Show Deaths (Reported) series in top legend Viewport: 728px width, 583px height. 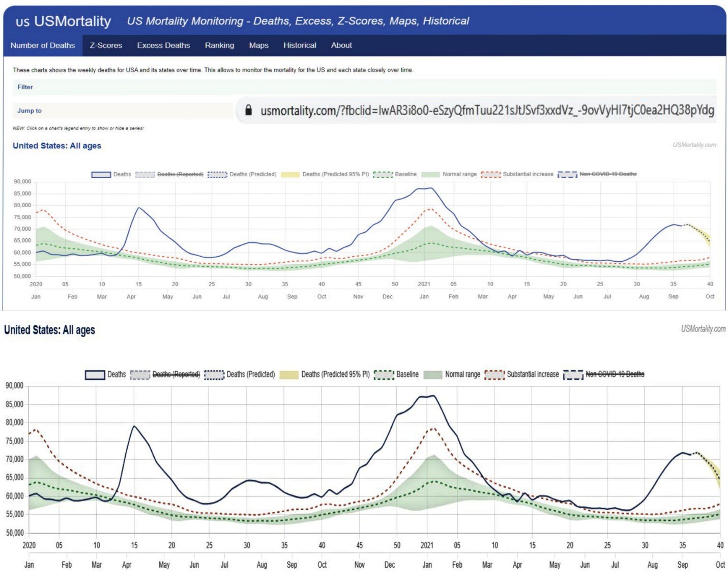coord(169,174)
